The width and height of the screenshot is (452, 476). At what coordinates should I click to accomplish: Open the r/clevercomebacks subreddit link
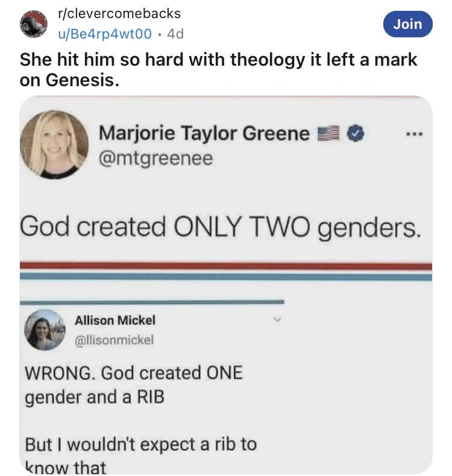click(x=118, y=13)
